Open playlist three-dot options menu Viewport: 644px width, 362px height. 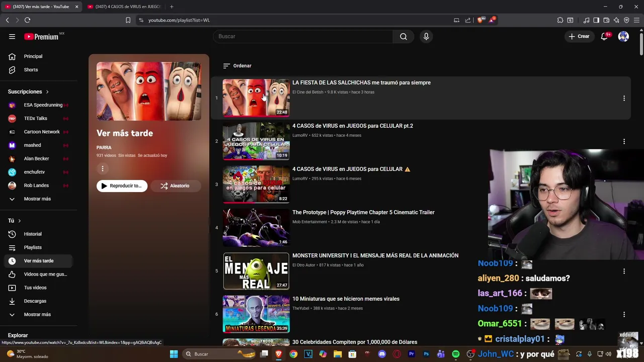point(102,169)
